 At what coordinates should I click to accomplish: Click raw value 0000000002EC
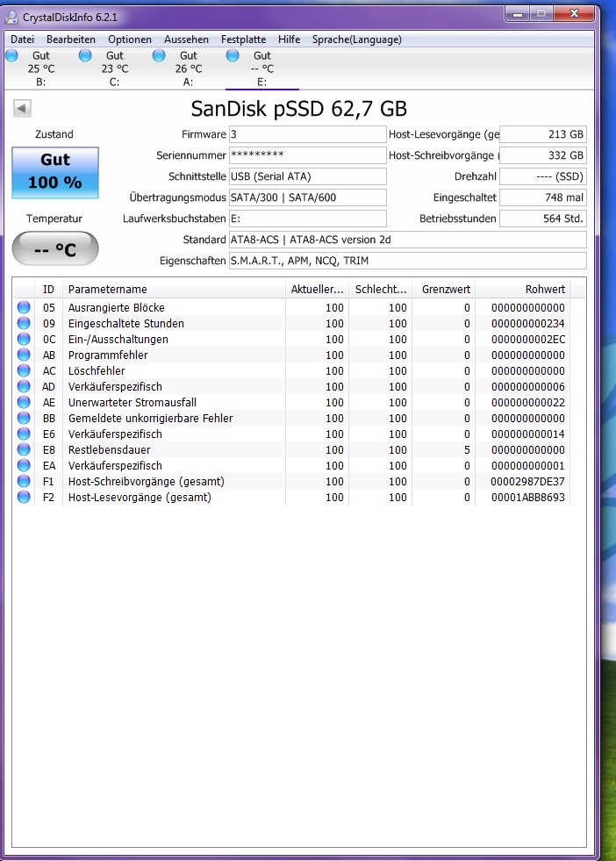coord(527,340)
